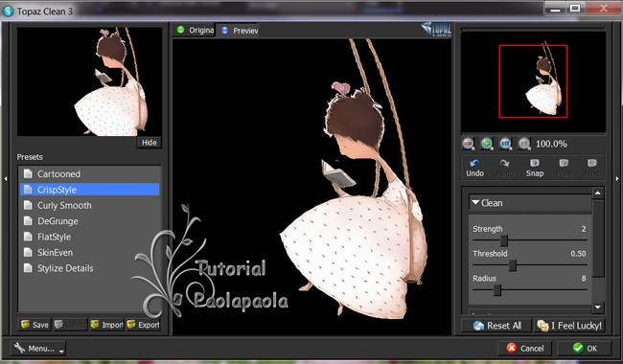Click the navigator thumbnail red frame
Viewport: 623px width, 364px height.
[533, 81]
